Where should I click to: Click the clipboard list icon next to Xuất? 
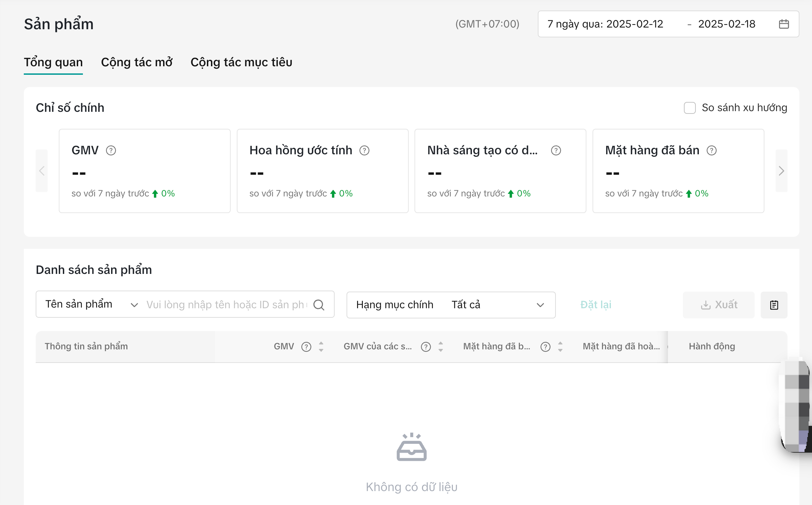coord(774,305)
